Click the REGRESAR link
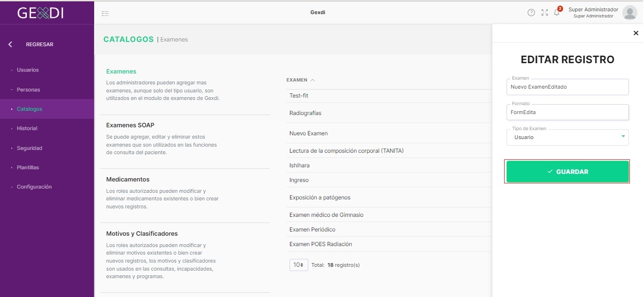 (40, 44)
